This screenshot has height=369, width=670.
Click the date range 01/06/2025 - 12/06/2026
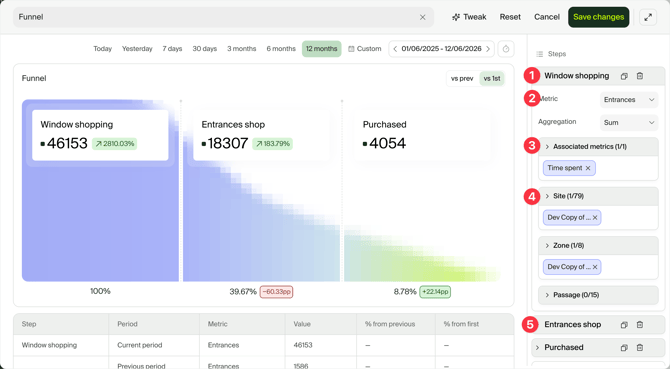[441, 49]
